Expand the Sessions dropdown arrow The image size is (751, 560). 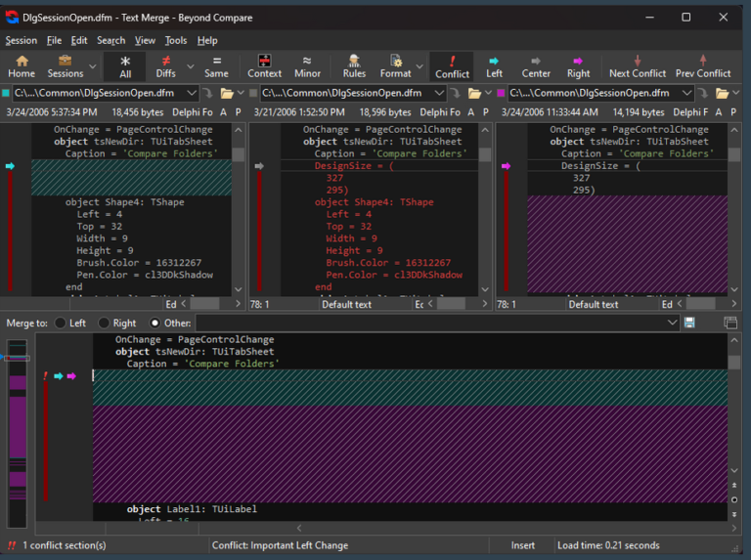tap(93, 66)
